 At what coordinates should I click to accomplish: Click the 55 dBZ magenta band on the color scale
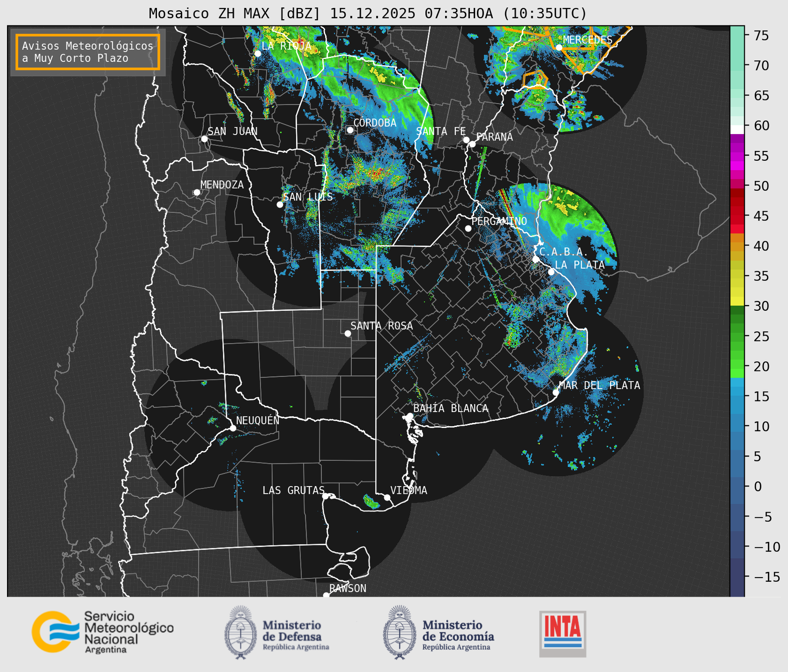tap(737, 156)
